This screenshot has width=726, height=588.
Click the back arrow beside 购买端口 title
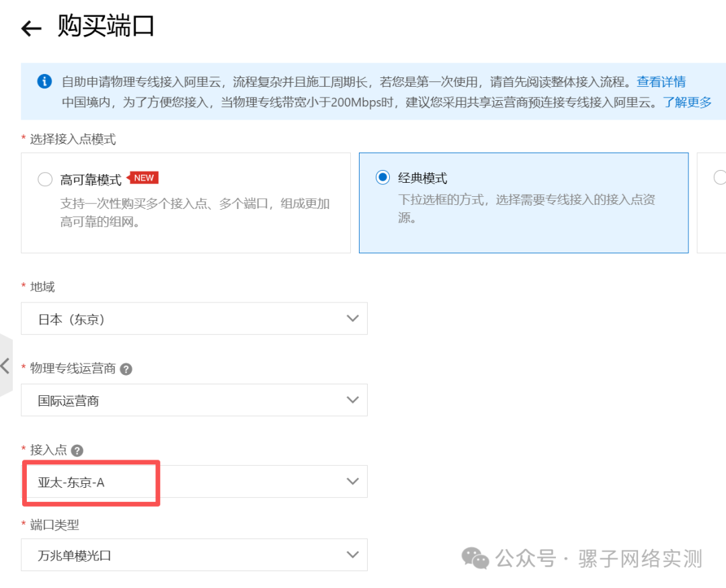(x=30, y=27)
